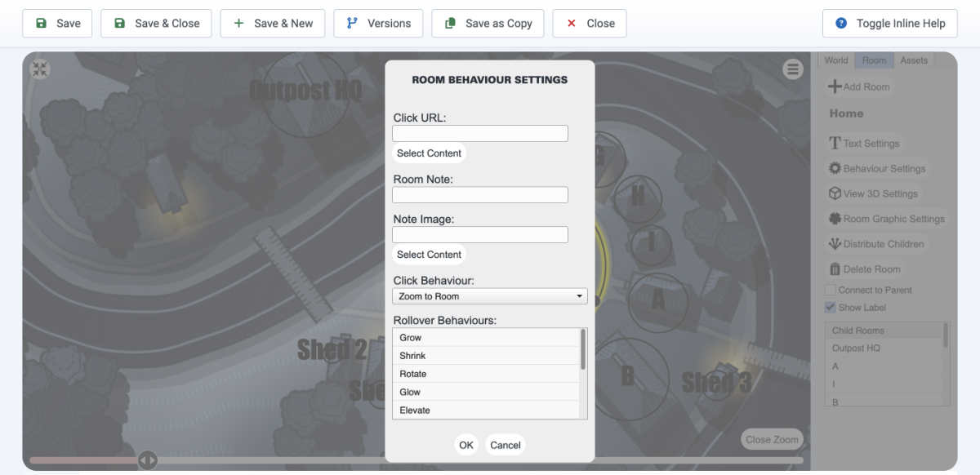This screenshot has width=980, height=475.
Task: Click Select Content under Click URL
Action: pos(429,153)
